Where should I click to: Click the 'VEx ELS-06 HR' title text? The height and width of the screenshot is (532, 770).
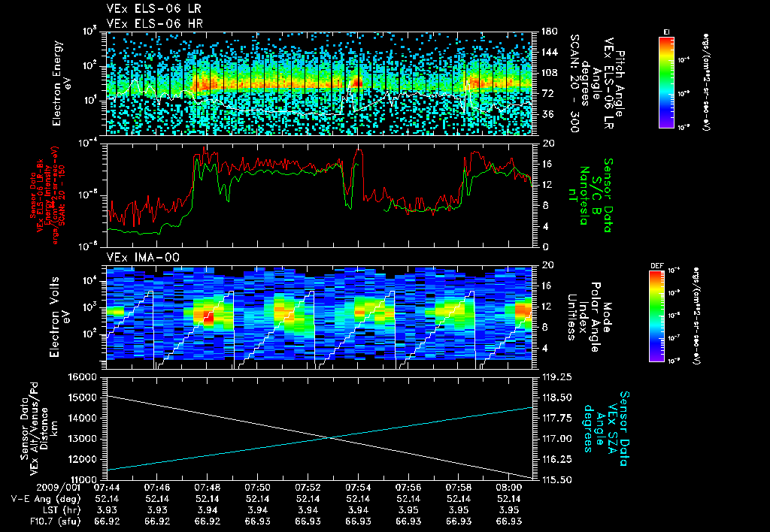click(155, 23)
